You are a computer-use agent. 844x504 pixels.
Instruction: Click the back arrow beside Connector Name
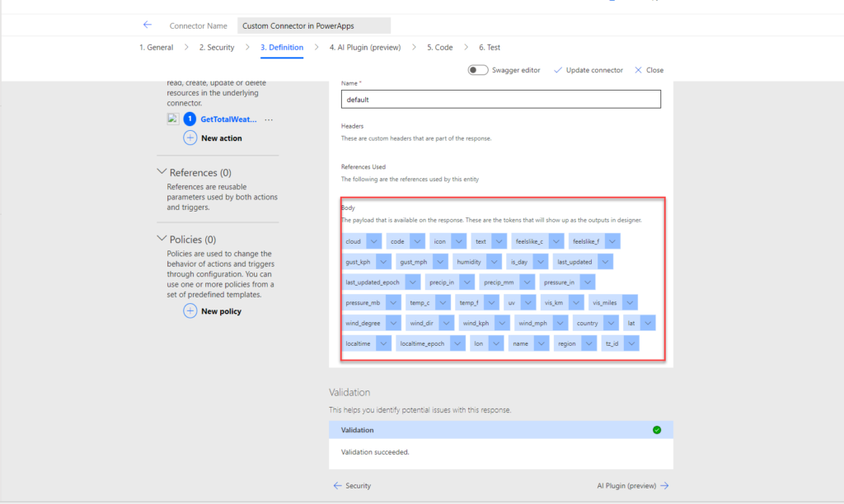(x=147, y=25)
